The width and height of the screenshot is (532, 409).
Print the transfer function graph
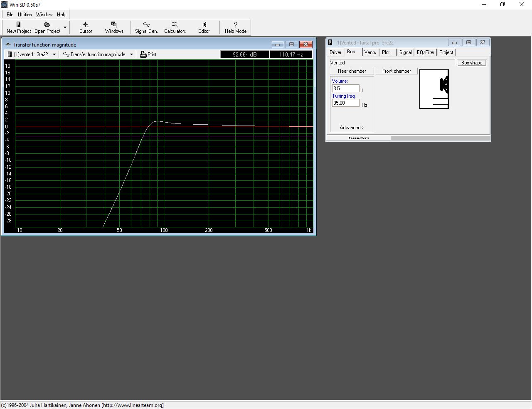pos(148,54)
